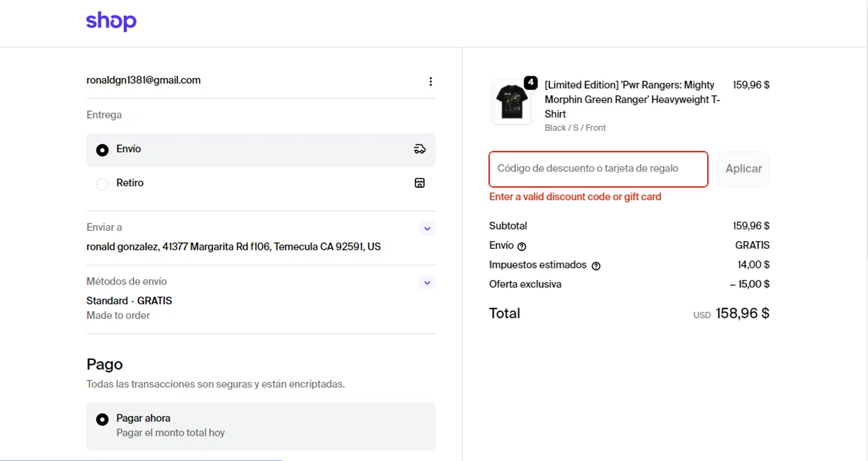Image resolution: width=868 pixels, height=461 pixels.
Task: Click the product title Pwr Rangers T-Shirt
Action: [632, 99]
